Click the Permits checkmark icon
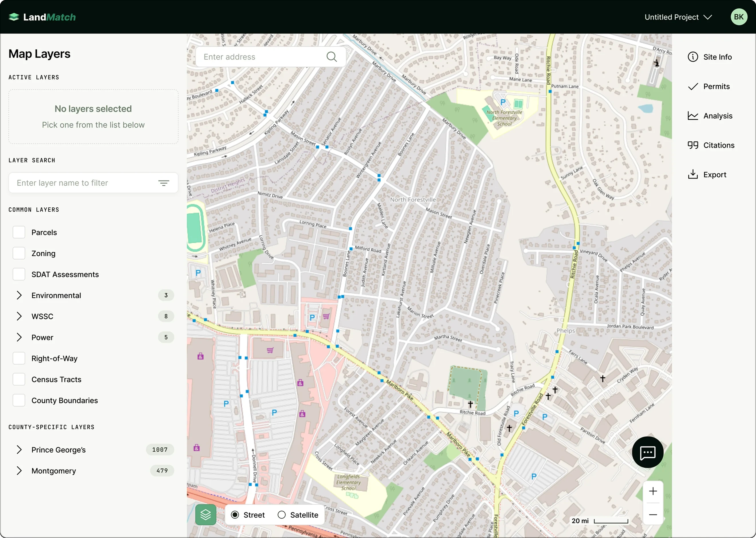Screen dimensions: 756x538 tap(693, 87)
